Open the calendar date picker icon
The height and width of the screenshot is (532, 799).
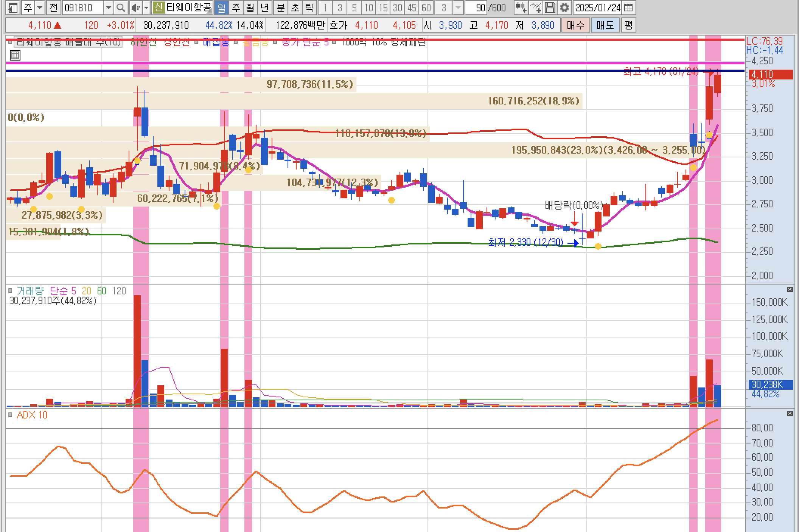click(x=628, y=8)
